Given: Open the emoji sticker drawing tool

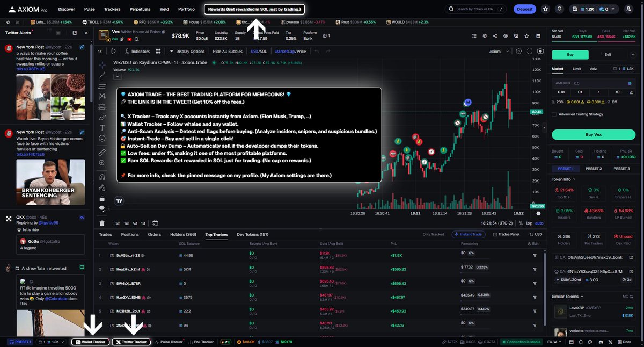Looking at the screenshot, I should [x=103, y=138].
